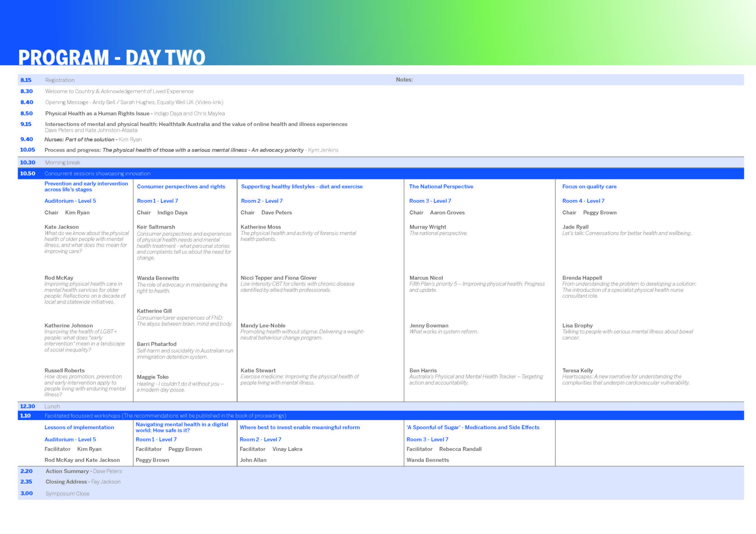Select Marcus Nicol in National Perspective column
The height and width of the screenshot is (534, 756).
pyautogui.click(x=426, y=278)
